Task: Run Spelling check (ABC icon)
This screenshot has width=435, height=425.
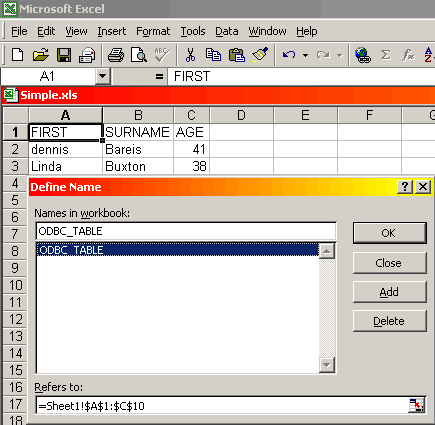Action: pos(162,55)
